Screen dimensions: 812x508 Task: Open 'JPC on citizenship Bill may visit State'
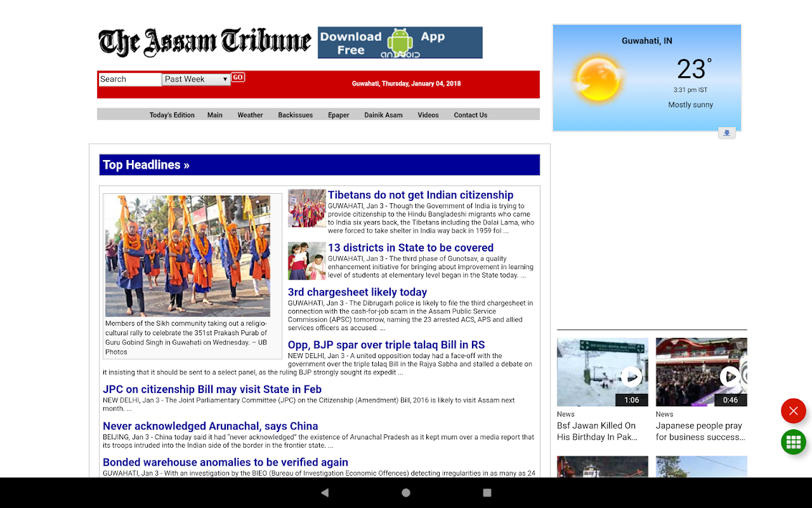tap(212, 389)
